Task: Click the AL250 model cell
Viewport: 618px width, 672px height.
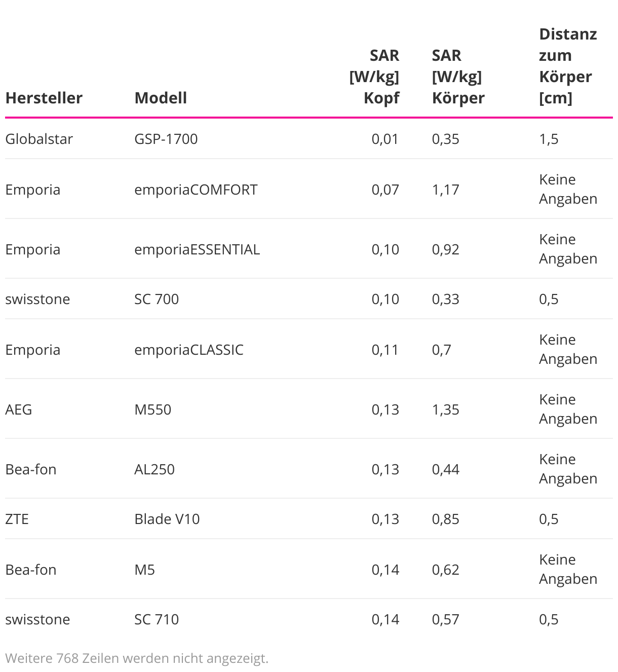Action: coord(154,469)
